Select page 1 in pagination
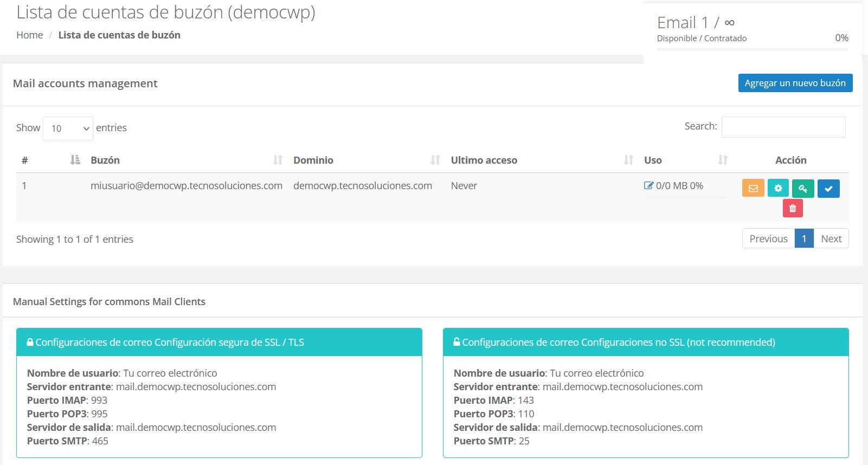This screenshot has height=465, width=868. click(803, 238)
